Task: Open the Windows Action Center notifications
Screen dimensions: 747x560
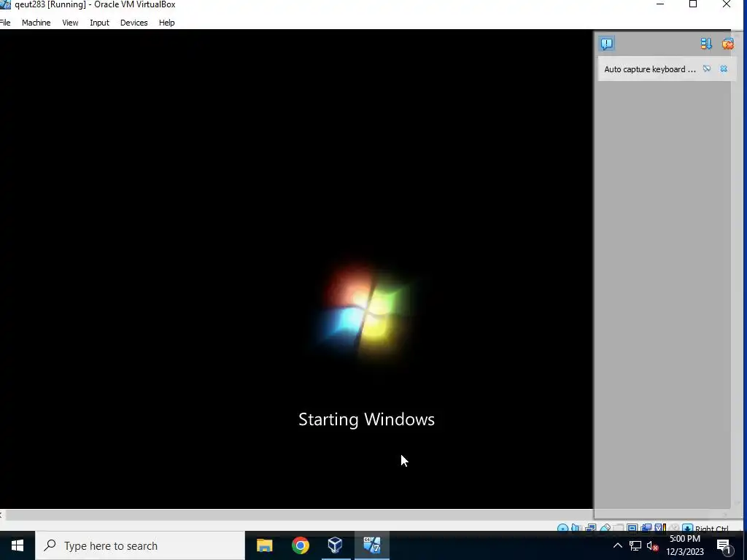Action: pos(724,546)
